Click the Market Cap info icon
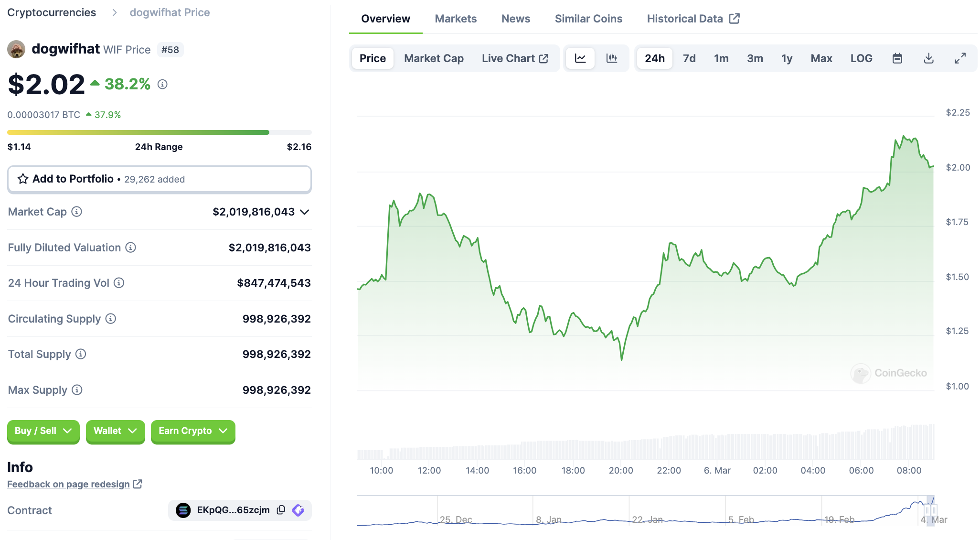 click(77, 212)
